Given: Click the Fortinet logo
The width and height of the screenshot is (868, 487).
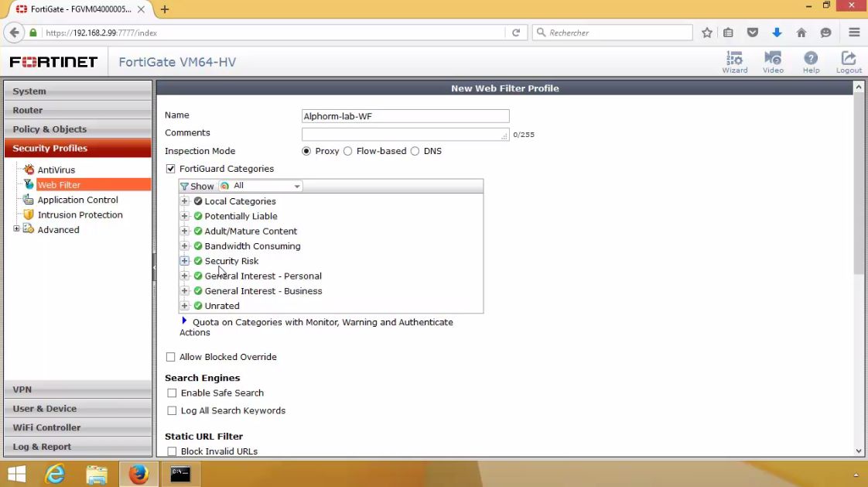Looking at the screenshot, I should pos(53,61).
